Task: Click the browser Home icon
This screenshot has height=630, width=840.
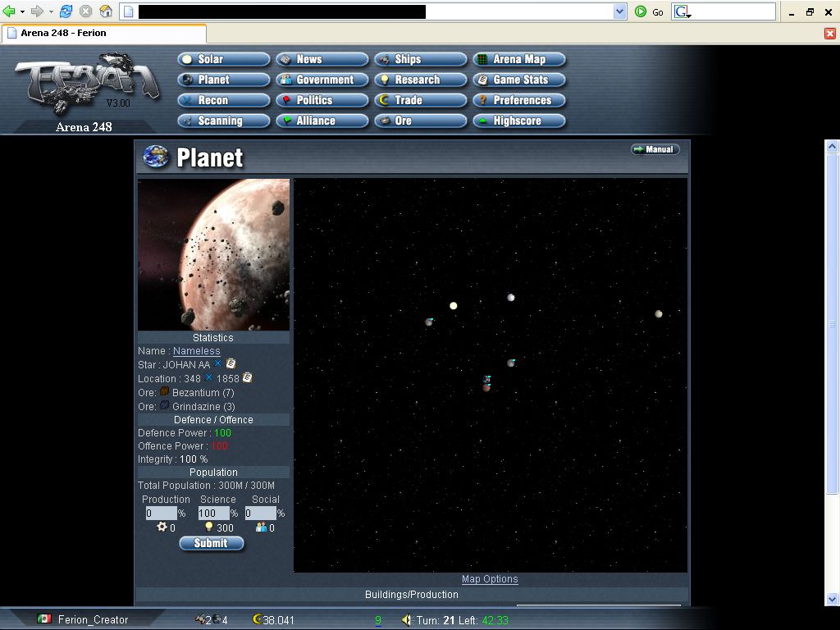Action: coord(106,11)
